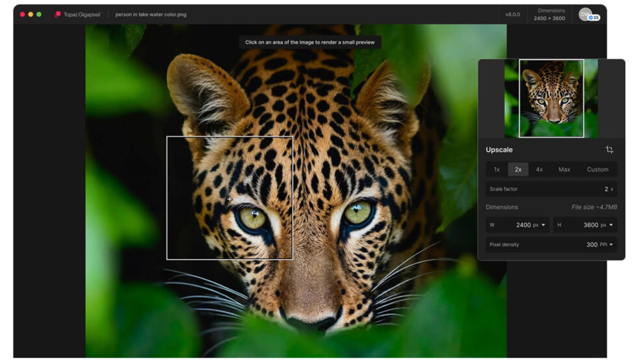Click the yellow minimize window button

pyautogui.click(x=31, y=14)
